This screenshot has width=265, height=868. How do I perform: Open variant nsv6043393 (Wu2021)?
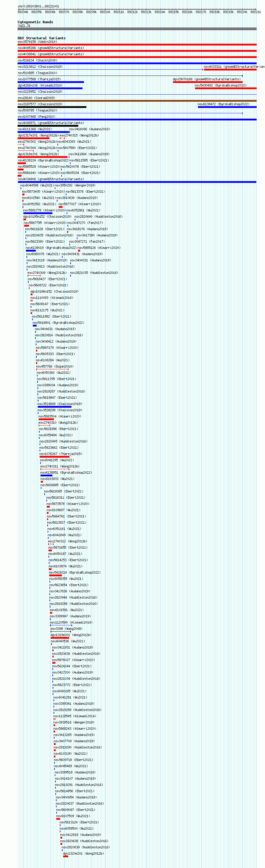[x=74, y=142]
